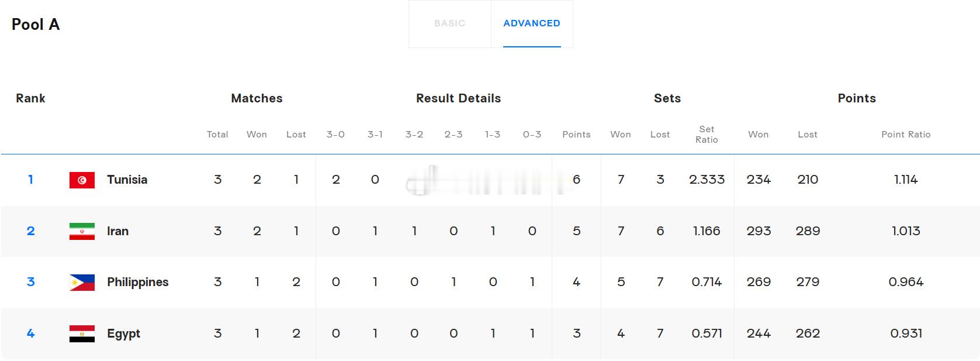Click the Philippines flag icon

point(82,283)
